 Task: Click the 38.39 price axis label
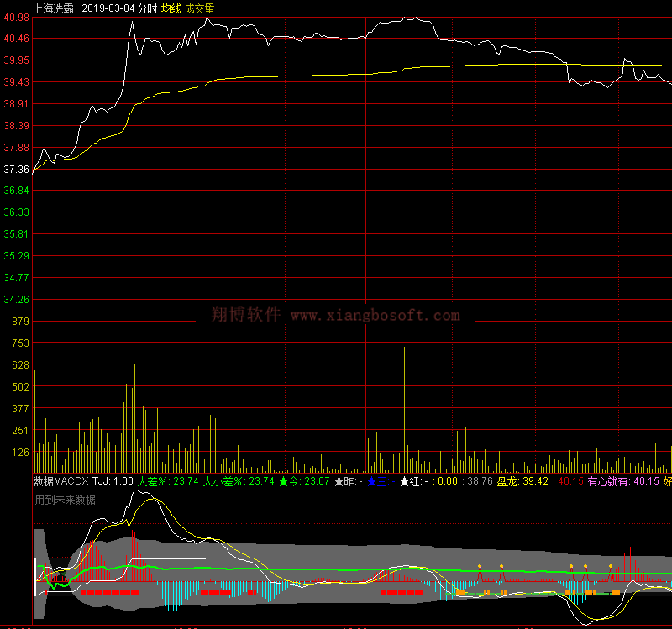click(x=16, y=125)
